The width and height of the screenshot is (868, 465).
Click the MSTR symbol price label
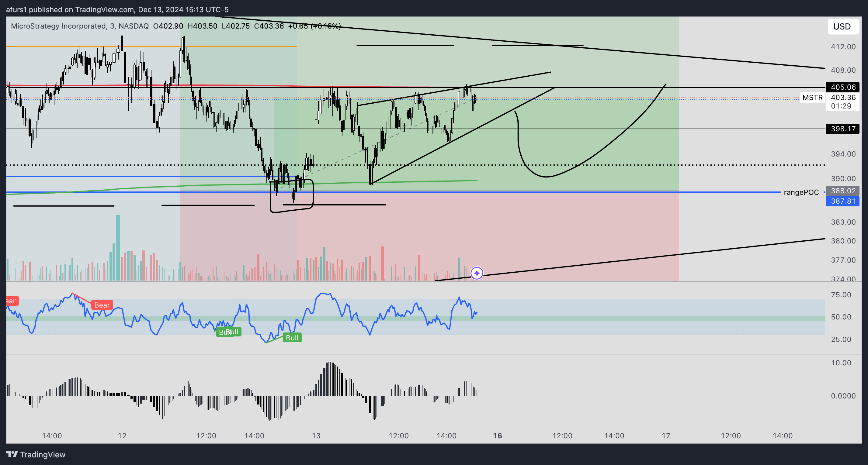click(x=812, y=98)
